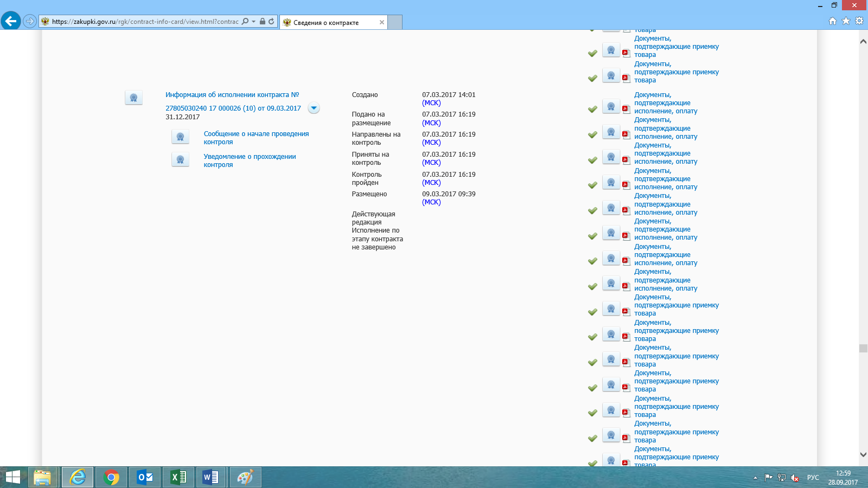Click the browser Forward arrow button

pyautogui.click(x=30, y=22)
